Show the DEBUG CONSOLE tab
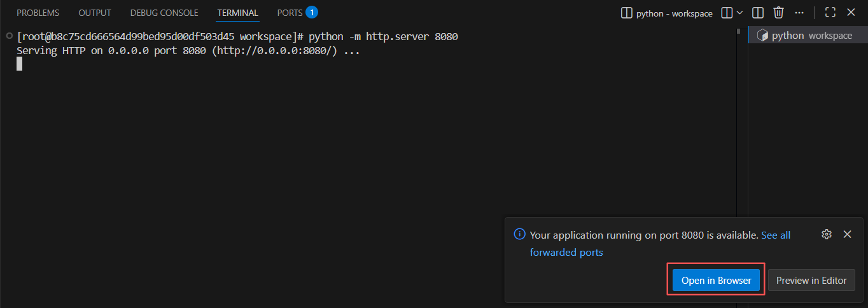This screenshot has width=868, height=308. pos(164,13)
